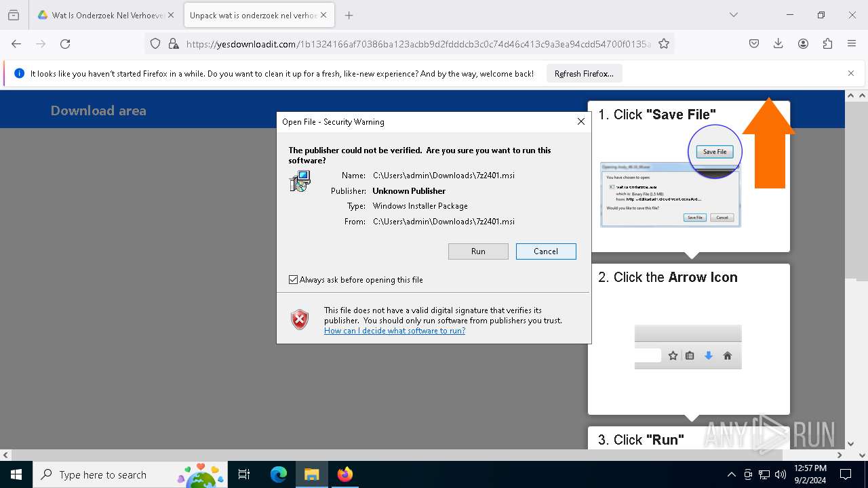
Task: Bookmark this page with the star
Action: pyautogui.click(x=664, y=44)
